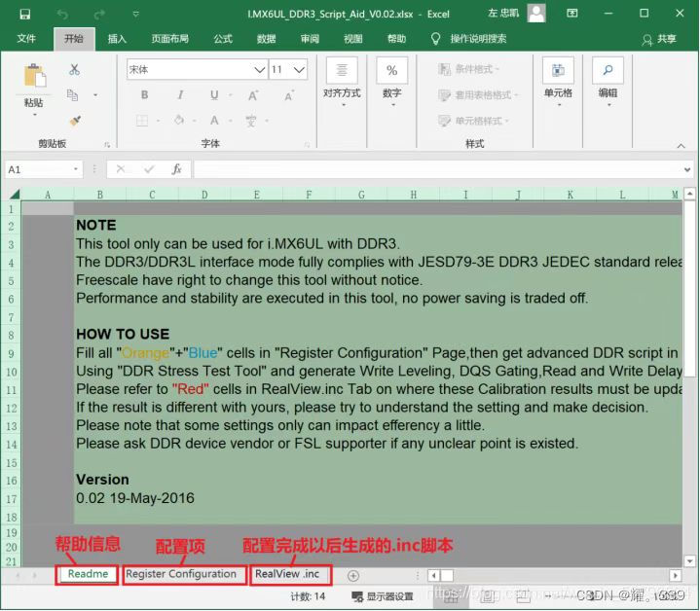
Task: Select column B header
Action: click(x=100, y=195)
